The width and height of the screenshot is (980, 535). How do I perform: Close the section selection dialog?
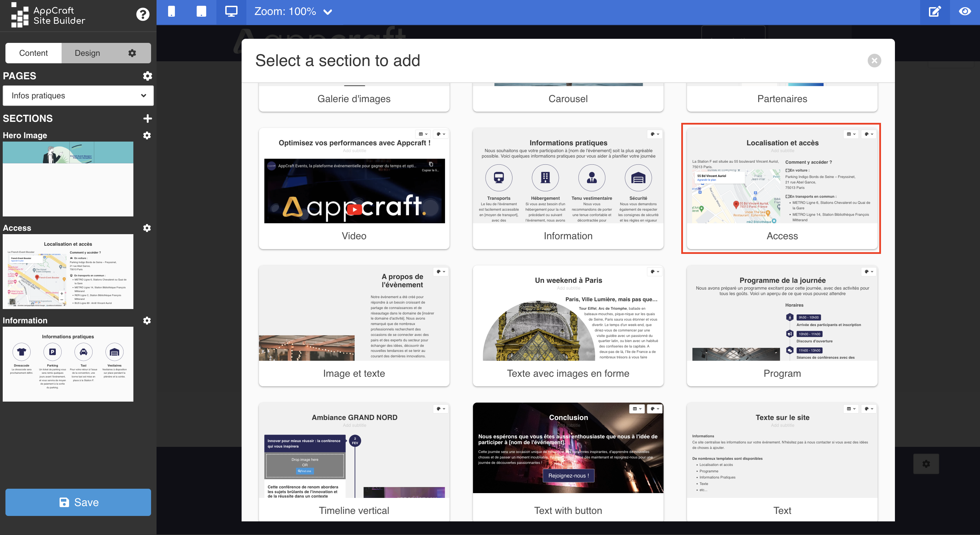(874, 61)
